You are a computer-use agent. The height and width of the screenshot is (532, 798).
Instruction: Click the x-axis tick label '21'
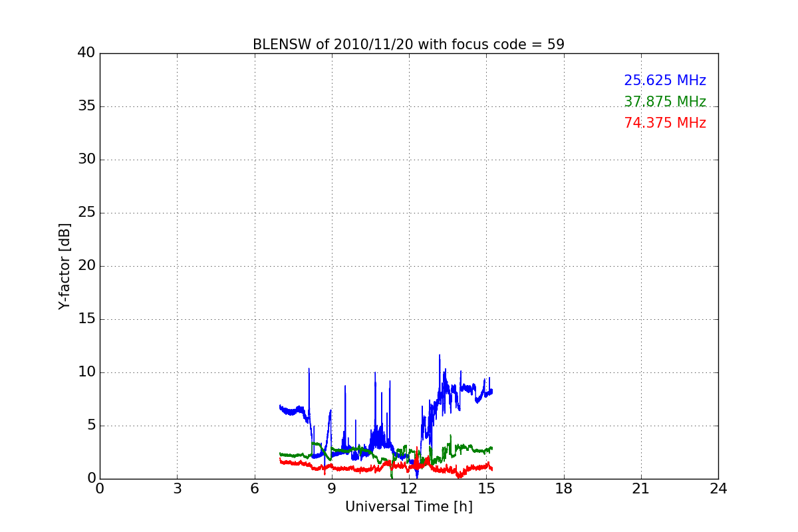point(641,489)
